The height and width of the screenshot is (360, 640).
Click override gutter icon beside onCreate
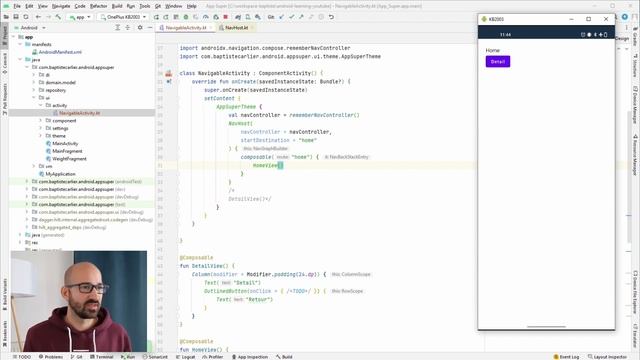169,82
